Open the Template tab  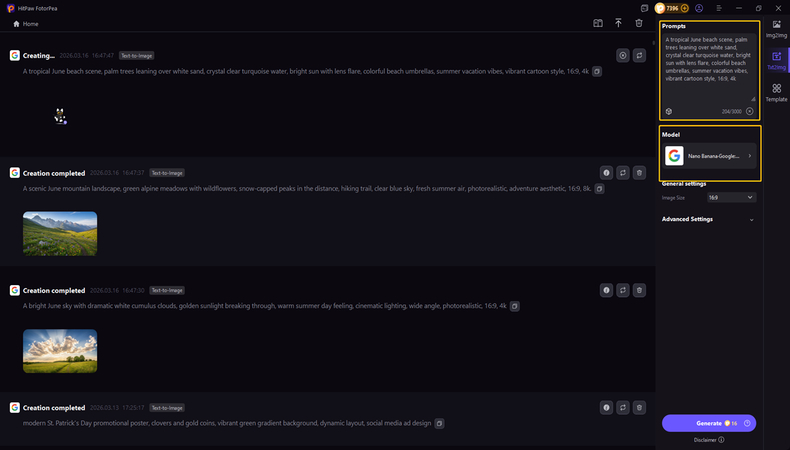pyautogui.click(x=777, y=93)
